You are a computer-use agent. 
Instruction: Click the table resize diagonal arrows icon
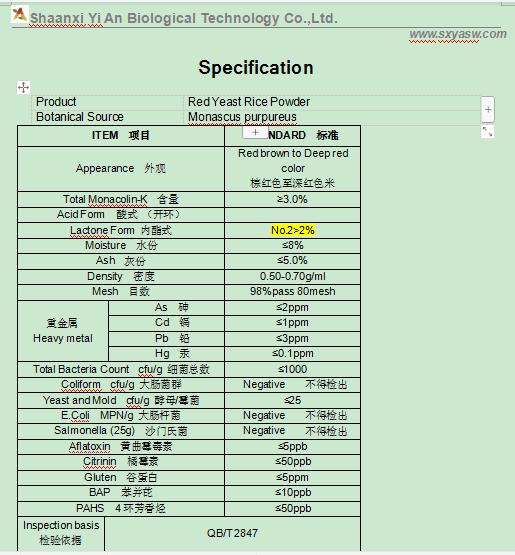[x=487, y=131]
